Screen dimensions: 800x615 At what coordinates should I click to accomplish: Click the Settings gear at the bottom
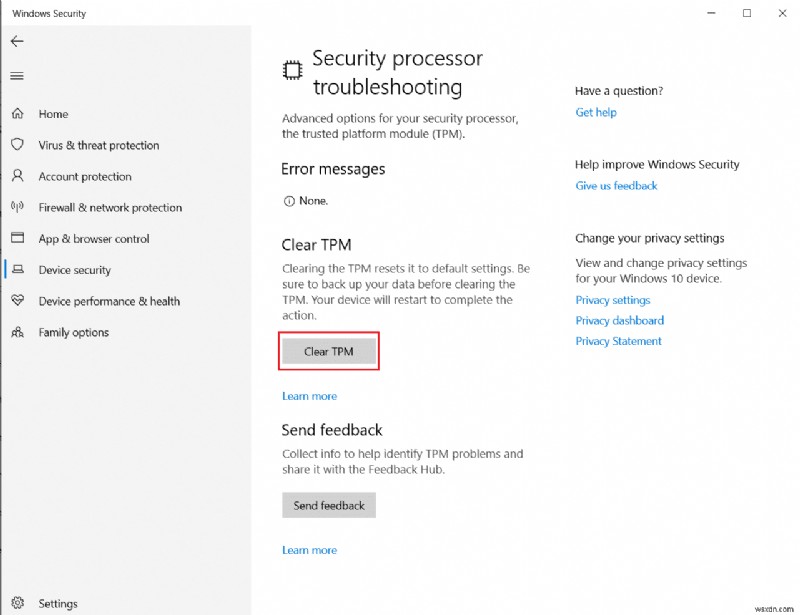18,603
